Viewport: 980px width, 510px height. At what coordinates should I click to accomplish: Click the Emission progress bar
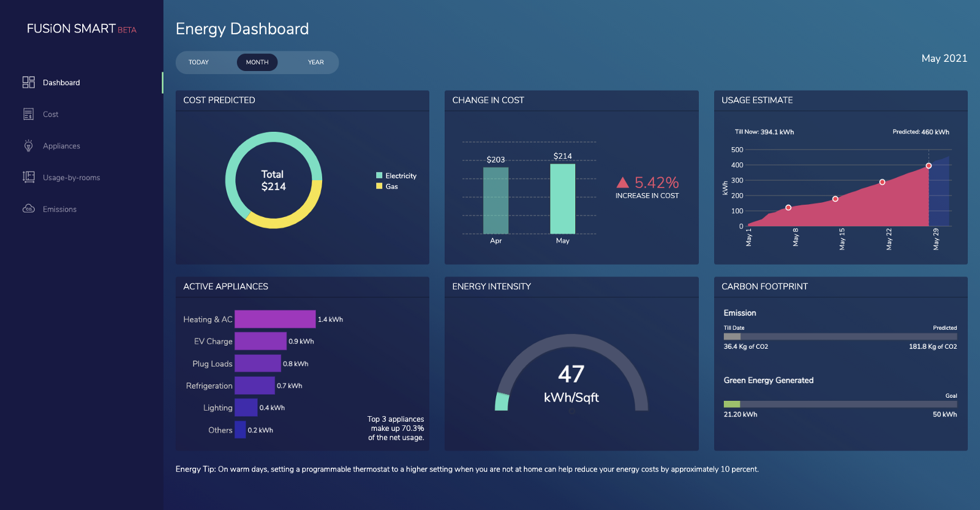tap(840, 337)
